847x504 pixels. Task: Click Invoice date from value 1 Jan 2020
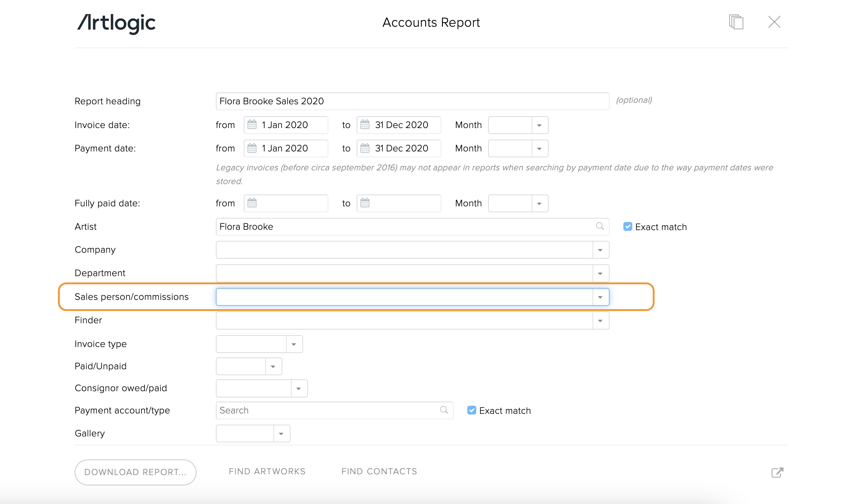tap(285, 125)
